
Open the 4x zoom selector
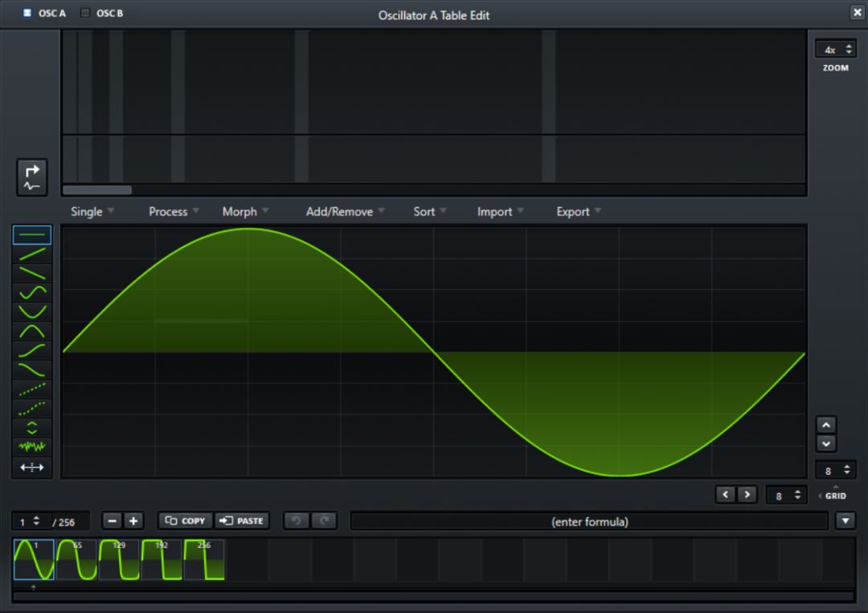(835, 50)
